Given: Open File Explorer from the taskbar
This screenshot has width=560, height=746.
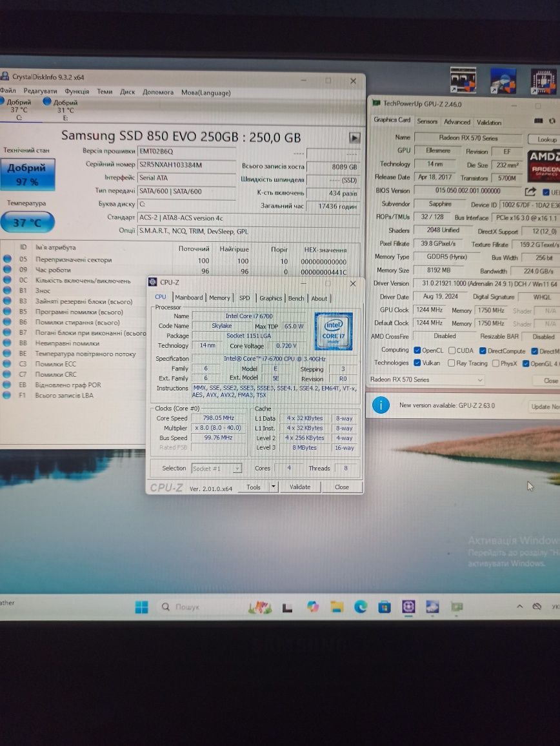Looking at the screenshot, I should (337, 607).
